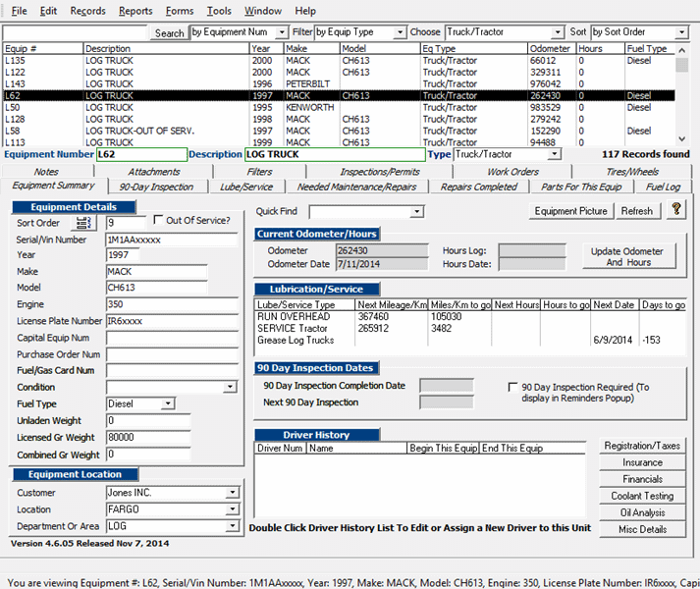Image resolution: width=700 pixels, height=589 pixels.
Task: Open the Financials button
Action: (x=642, y=479)
